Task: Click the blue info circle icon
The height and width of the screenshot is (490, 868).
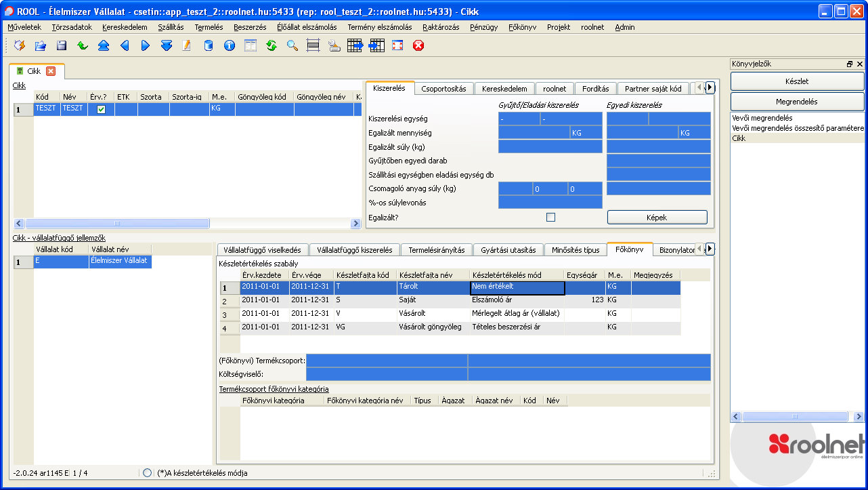Action: pos(230,46)
